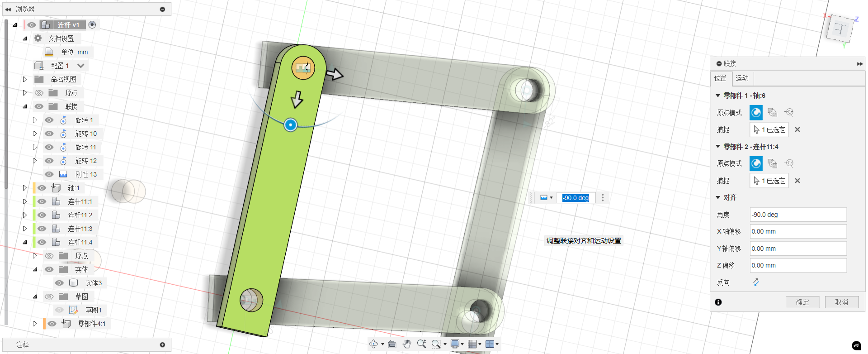Select the Orbit tool in navigation bar
868x354 pixels.
tap(373, 344)
